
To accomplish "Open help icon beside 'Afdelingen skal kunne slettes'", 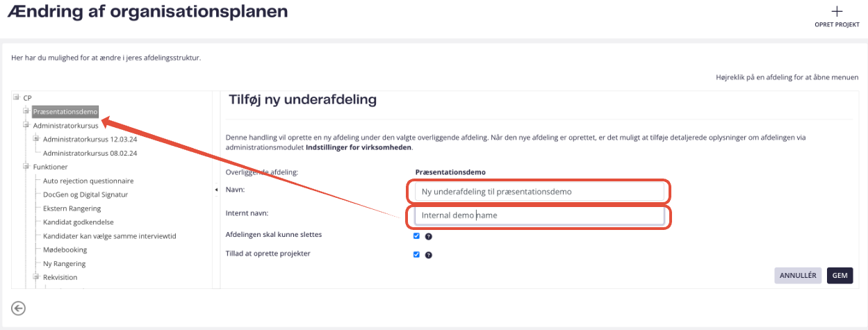I will (429, 236).
